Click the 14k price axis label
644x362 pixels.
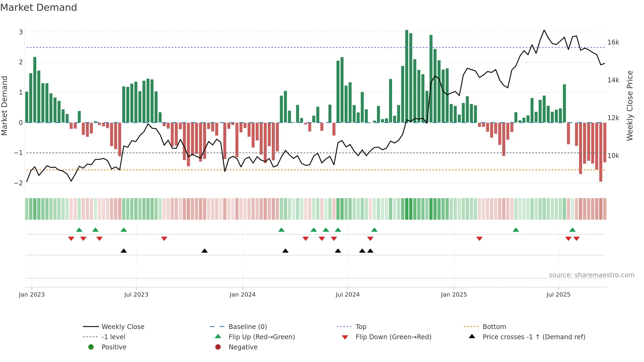coord(613,80)
